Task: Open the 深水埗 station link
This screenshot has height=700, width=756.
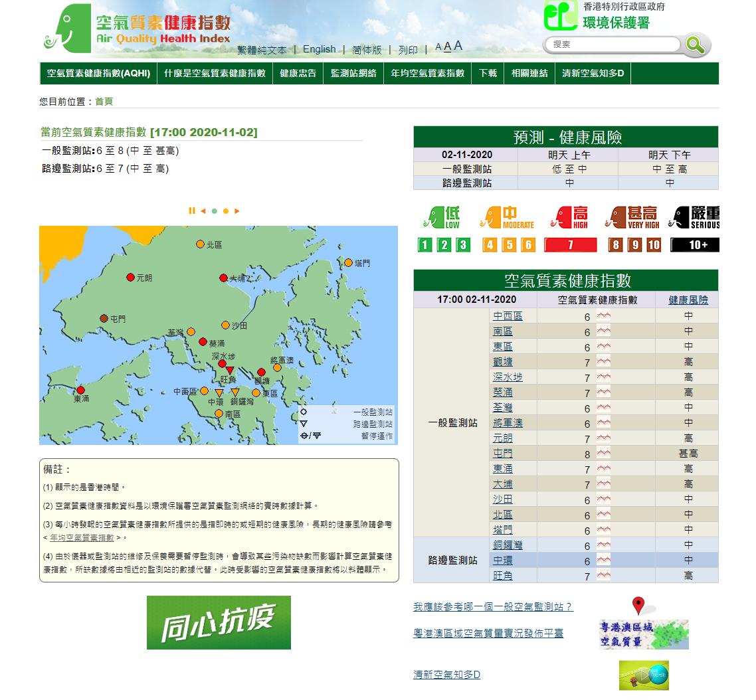Action: tap(508, 377)
